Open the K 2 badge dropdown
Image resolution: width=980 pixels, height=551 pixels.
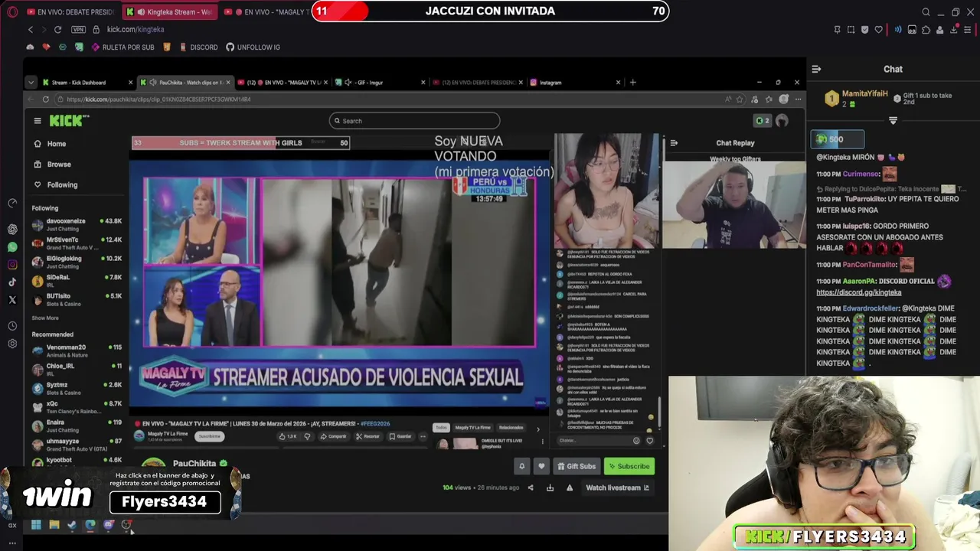(762, 121)
